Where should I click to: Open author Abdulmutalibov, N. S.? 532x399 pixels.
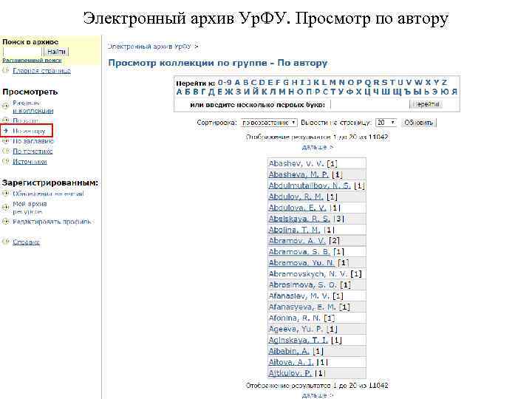coord(310,186)
